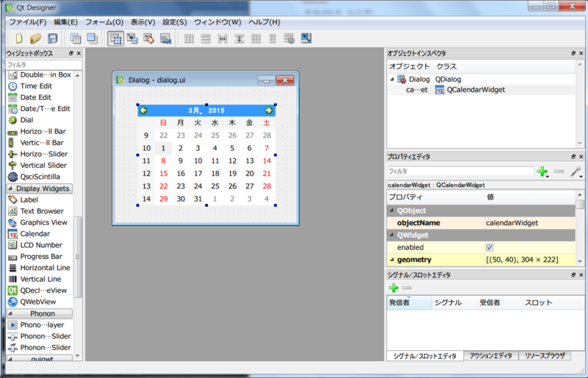Click the 発信者 column header
The image size is (588, 378).
tap(409, 302)
